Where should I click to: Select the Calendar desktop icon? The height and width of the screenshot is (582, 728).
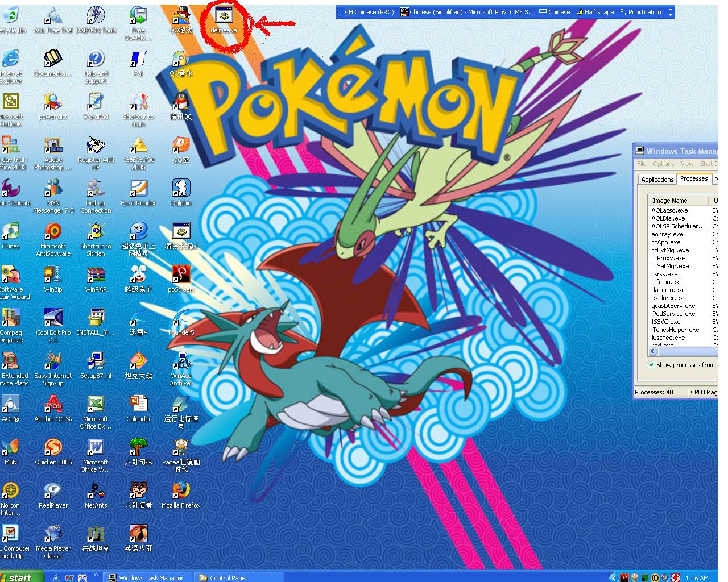click(138, 409)
